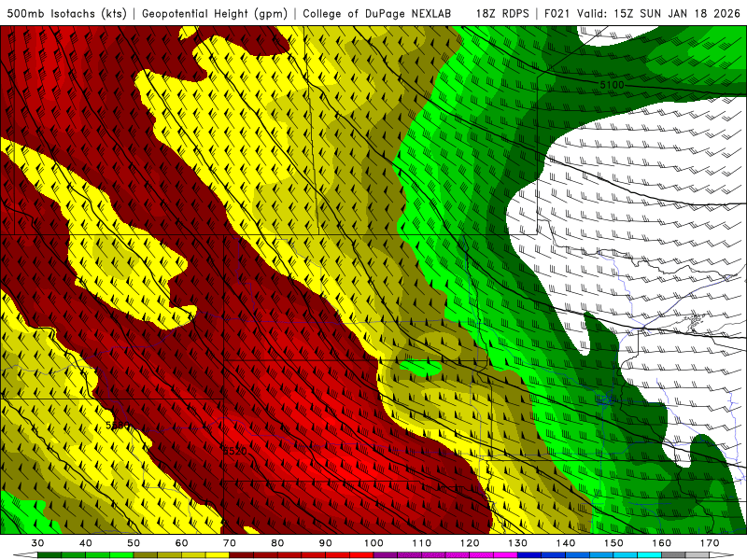747x560 pixels.
Task: Click the 140 value on the colorbar
Action: [566, 543]
